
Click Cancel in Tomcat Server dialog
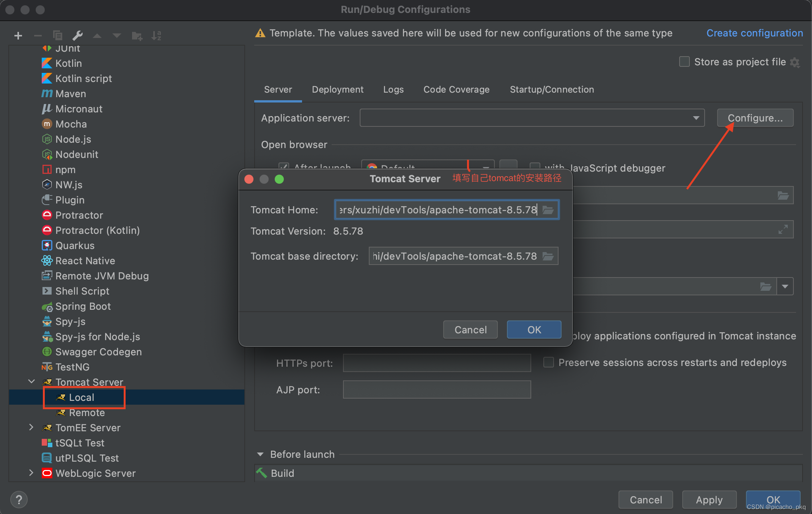click(471, 330)
